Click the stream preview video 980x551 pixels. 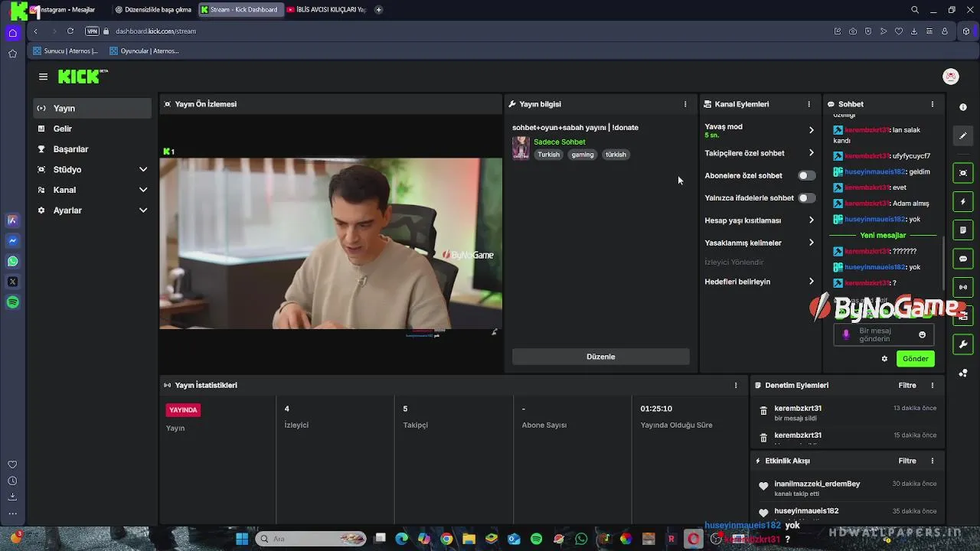tap(331, 243)
